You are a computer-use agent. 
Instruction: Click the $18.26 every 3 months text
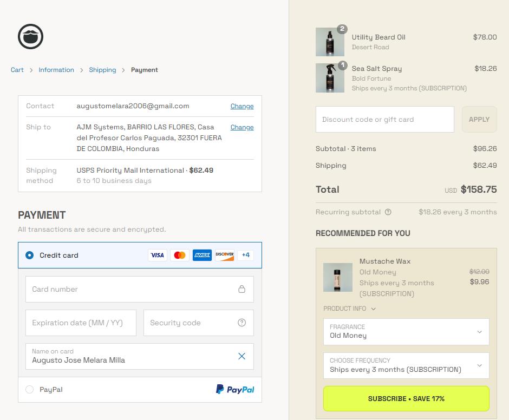(458, 212)
